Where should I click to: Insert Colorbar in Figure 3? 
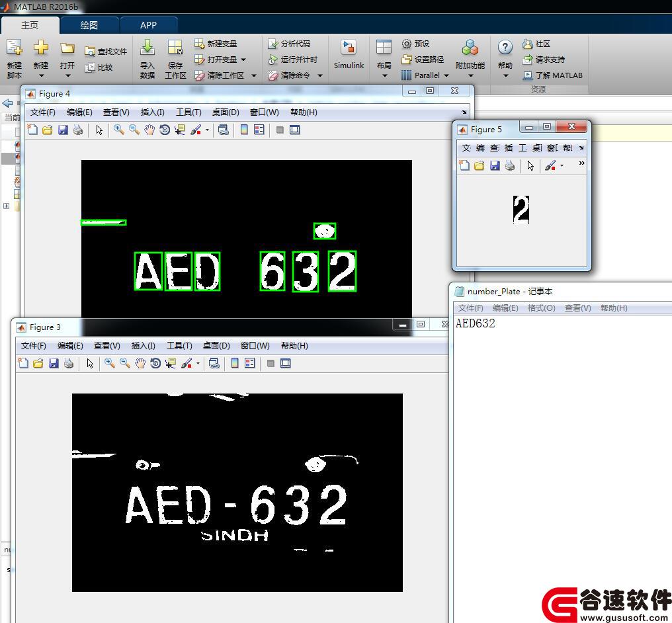pyautogui.click(x=234, y=363)
